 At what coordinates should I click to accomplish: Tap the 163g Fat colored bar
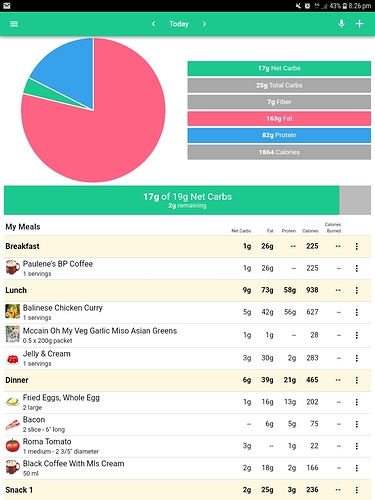point(279,118)
